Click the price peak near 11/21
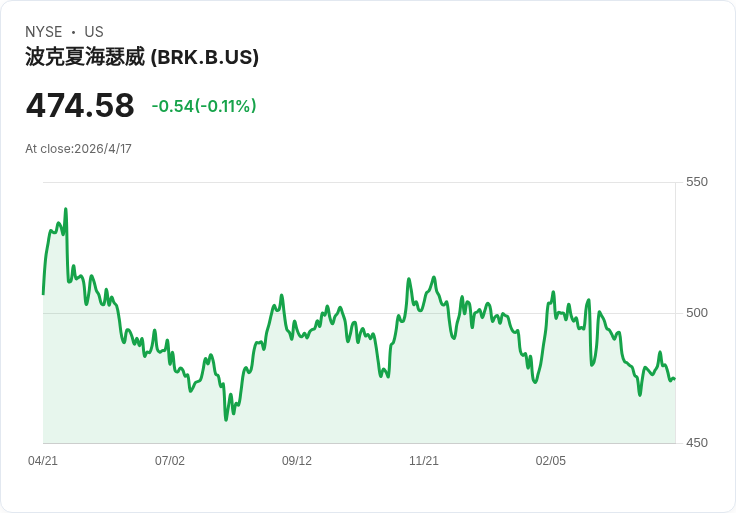 tap(434, 277)
